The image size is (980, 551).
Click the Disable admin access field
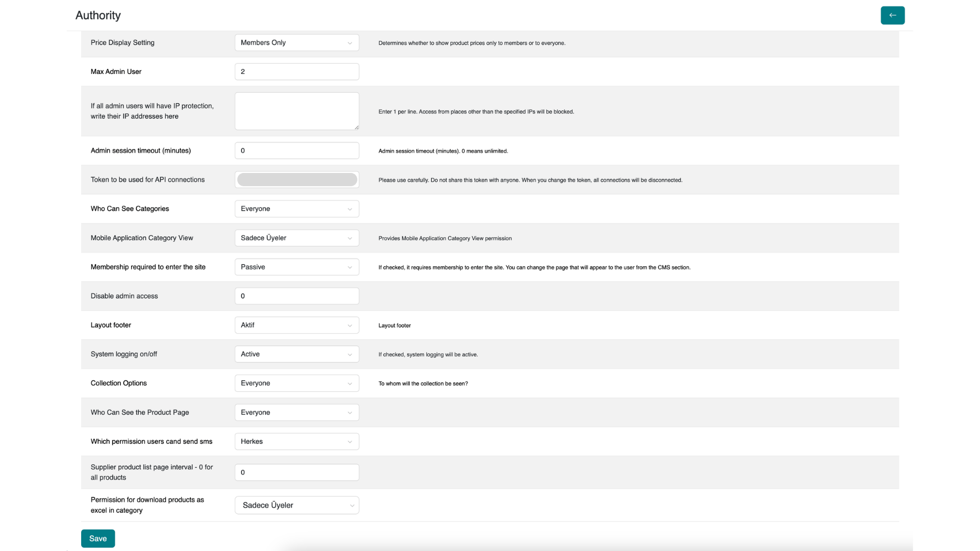click(x=297, y=296)
